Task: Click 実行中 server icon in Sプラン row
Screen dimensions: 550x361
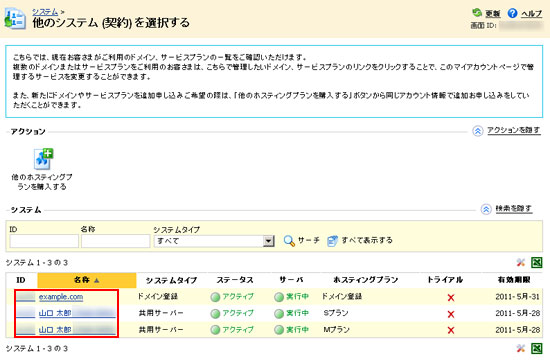Action: pos(279,314)
